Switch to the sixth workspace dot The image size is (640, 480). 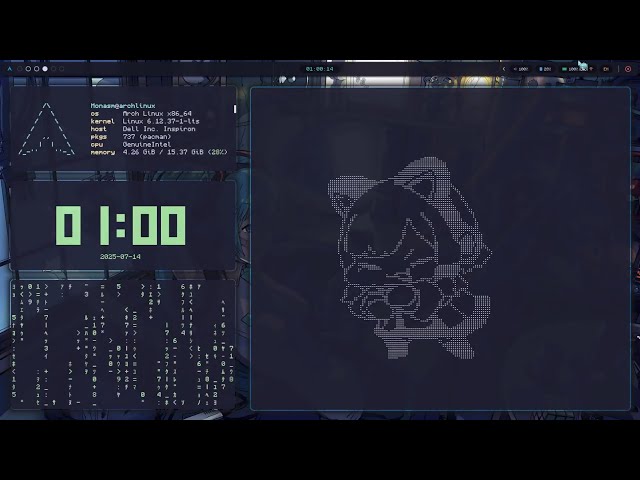pos(62,69)
